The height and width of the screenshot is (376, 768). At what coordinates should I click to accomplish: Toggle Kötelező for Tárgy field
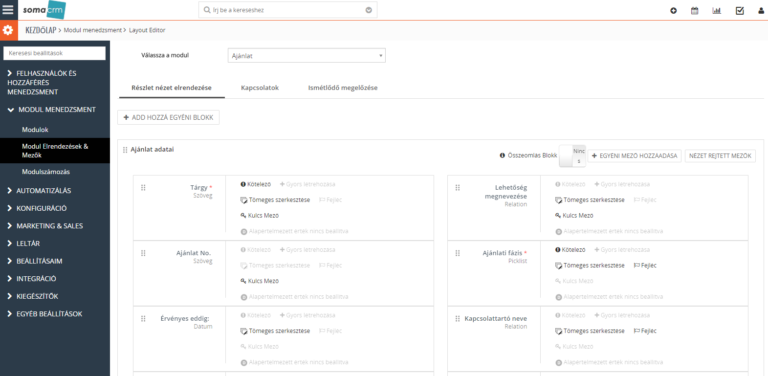tap(256, 184)
